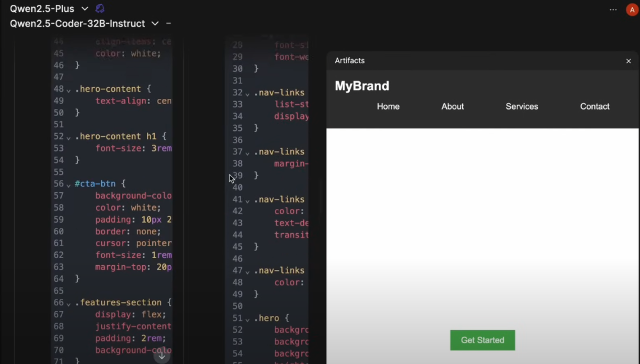Fold the .features-section block at line 66

pos(69,303)
